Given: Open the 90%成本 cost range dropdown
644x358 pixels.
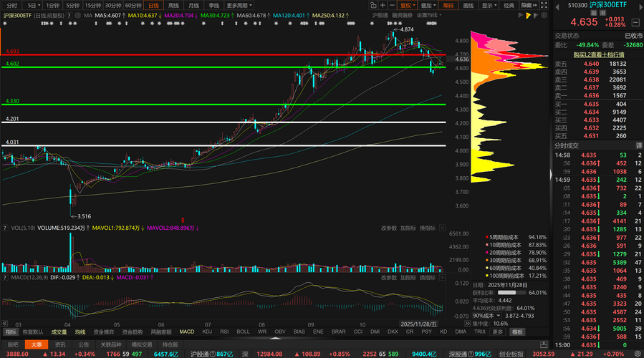Looking at the screenshot, I should (486, 316).
